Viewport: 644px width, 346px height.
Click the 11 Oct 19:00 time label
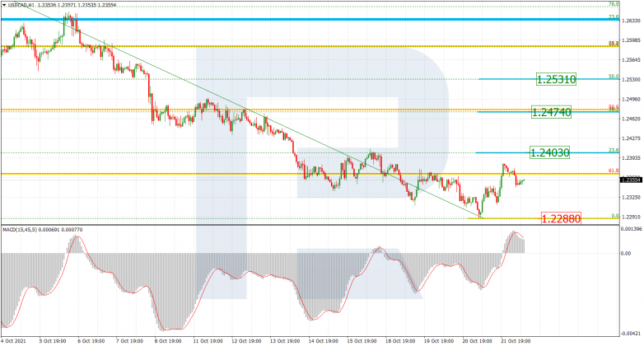[208, 341]
